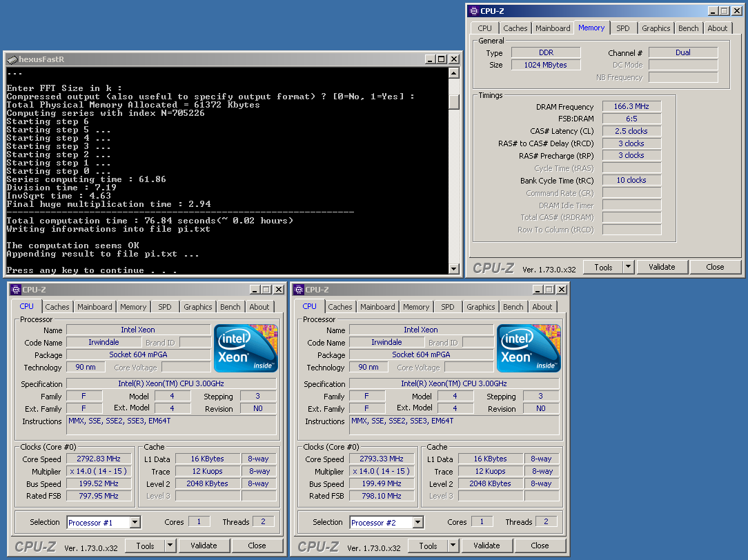Minimize the CPU-Z Memory window
The image size is (748, 560).
(713, 11)
